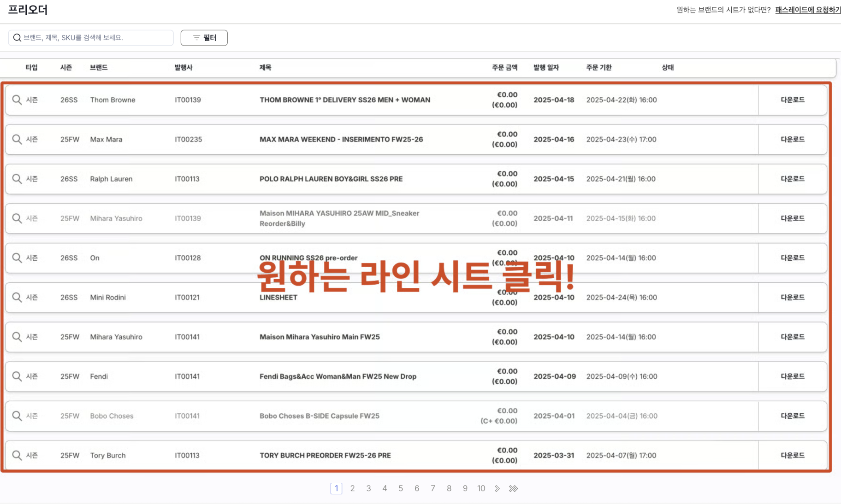Click magnifier icon on Ralph Lauren row
Viewport: 841px width, 504px height.
point(17,179)
